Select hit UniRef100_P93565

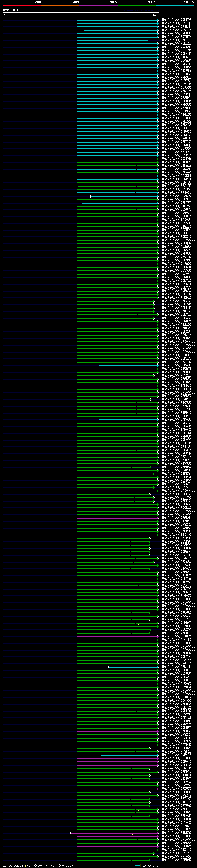[177, 528]
